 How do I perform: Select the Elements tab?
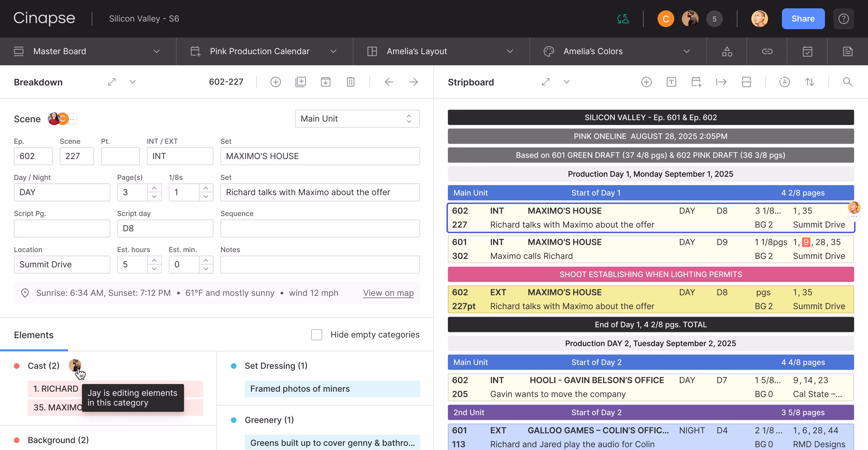[34, 335]
